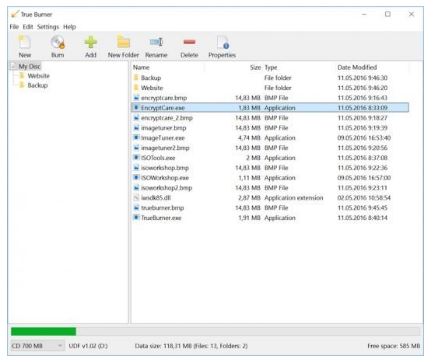Select the TrueBurner.exe file name
The image size is (433, 362).
click(161, 218)
